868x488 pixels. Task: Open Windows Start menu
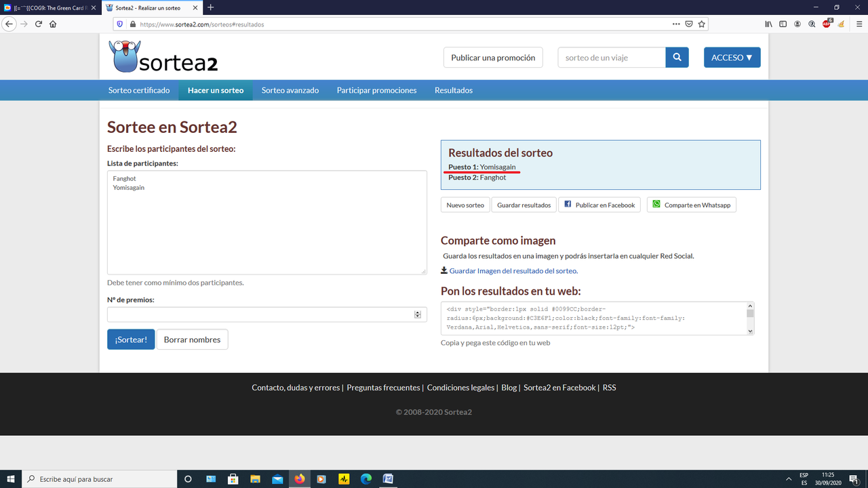click(11, 479)
